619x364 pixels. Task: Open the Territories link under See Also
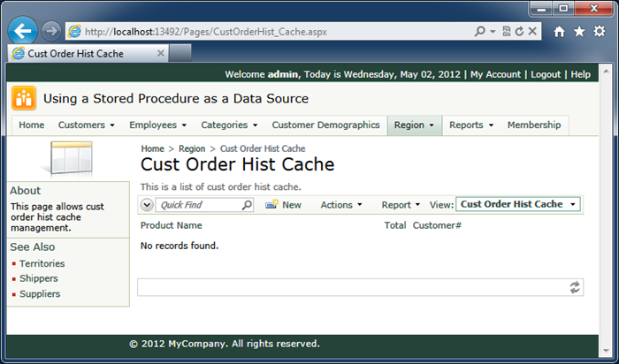tap(42, 263)
